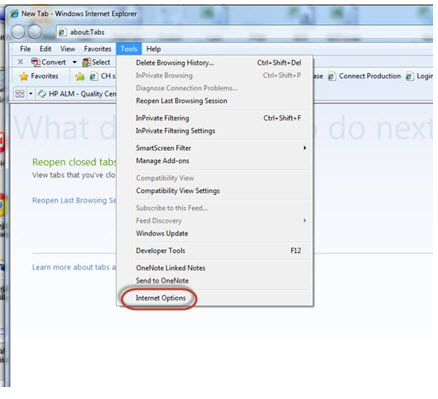This screenshot has width=438, height=399.
Task: Click the about:Tabs address bar
Action: tap(244, 32)
